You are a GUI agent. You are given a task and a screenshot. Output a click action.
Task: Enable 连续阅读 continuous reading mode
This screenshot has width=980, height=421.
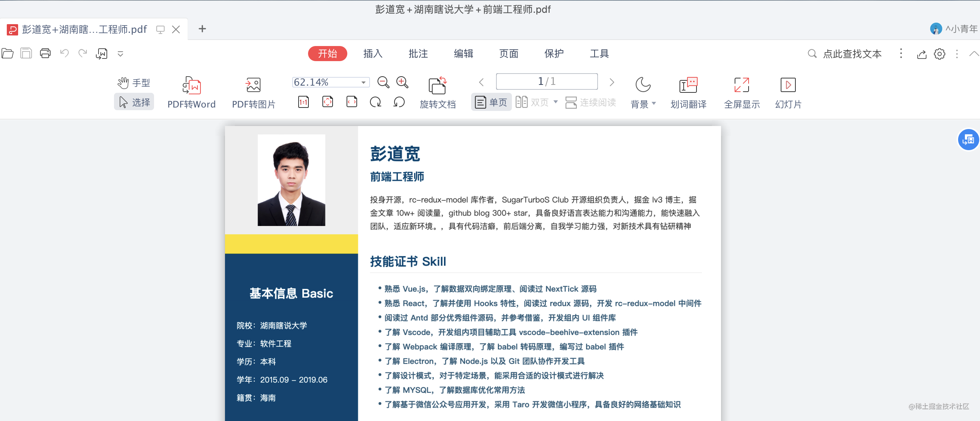tap(590, 102)
